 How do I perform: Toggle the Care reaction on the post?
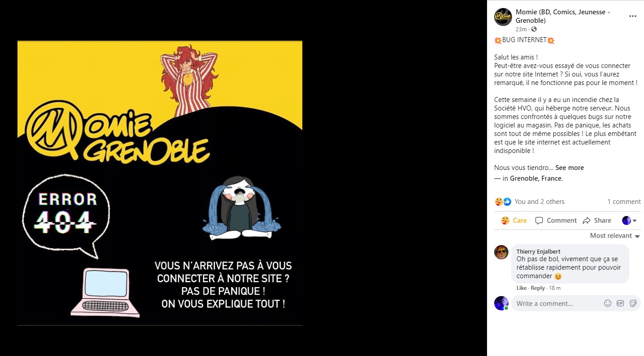coord(514,220)
